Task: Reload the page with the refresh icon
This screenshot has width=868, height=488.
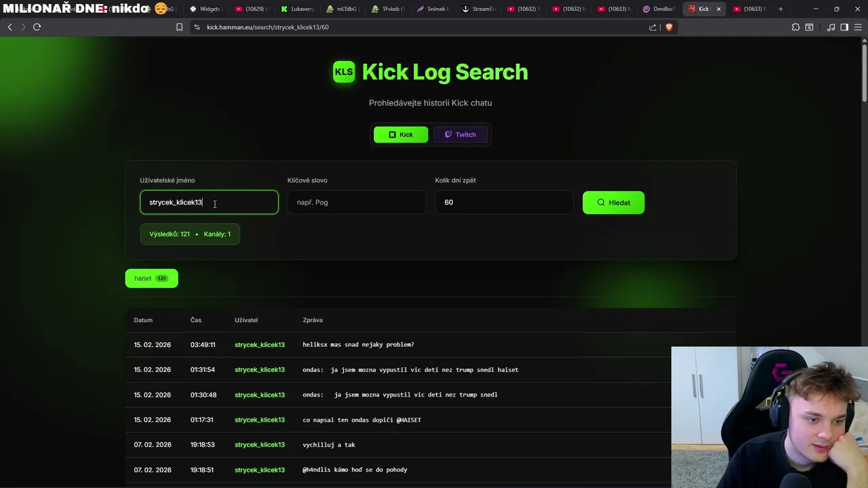Action: click(37, 27)
